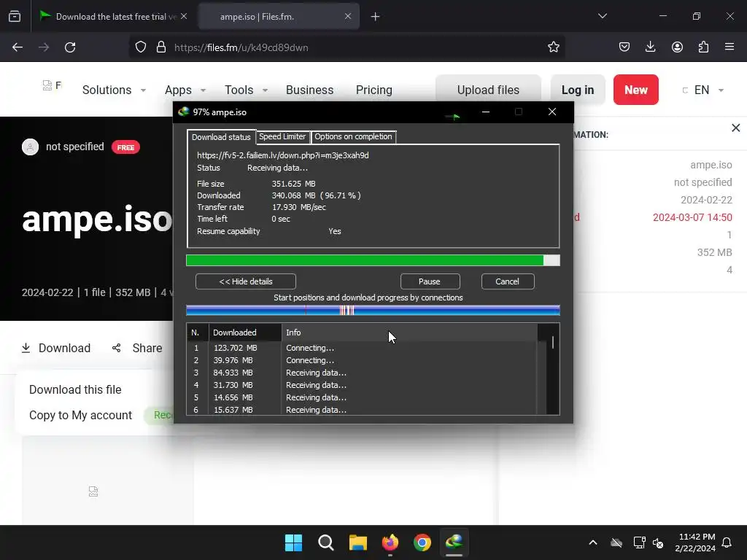Open Firefox downloads panel
The image size is (747, 560).
tap(650, 47)
